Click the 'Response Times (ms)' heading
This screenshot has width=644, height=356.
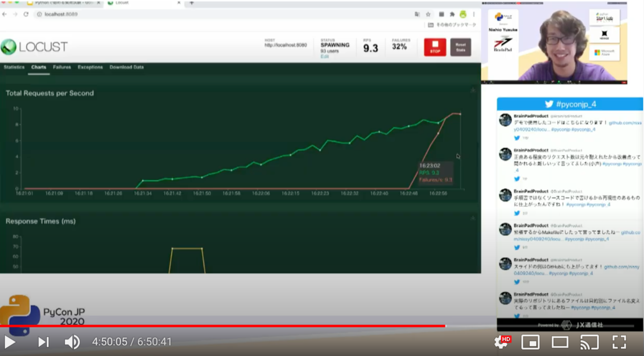point(40,221)
